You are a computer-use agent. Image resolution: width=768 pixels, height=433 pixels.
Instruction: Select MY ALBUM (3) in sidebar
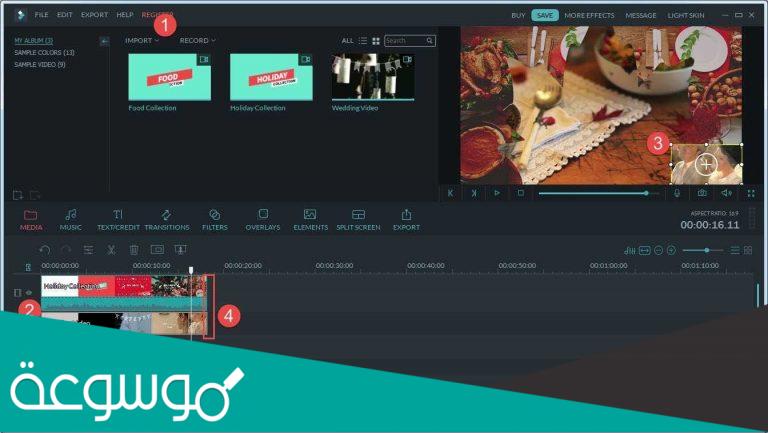tap(33, 41)
